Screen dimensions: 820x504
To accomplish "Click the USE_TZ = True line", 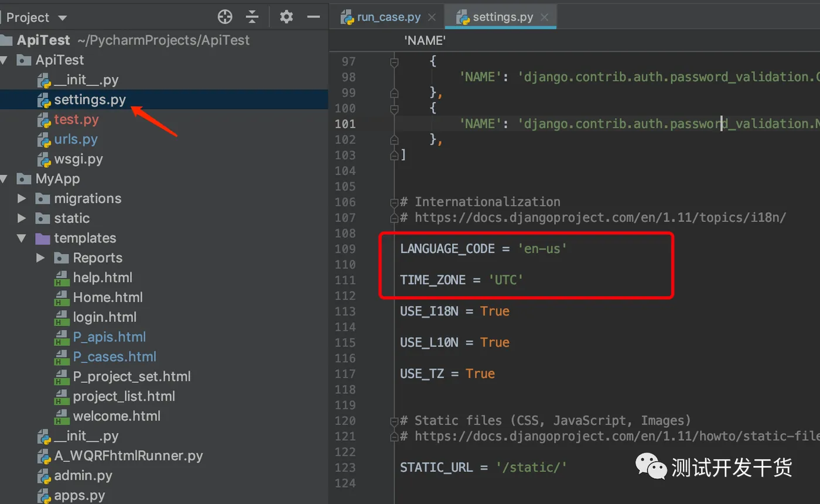I will (447, 373).
